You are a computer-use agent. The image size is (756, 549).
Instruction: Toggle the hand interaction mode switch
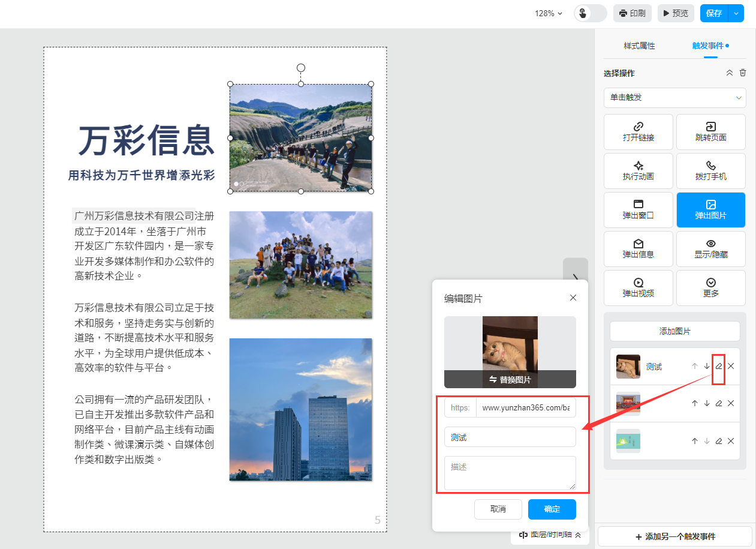point(590,13)
